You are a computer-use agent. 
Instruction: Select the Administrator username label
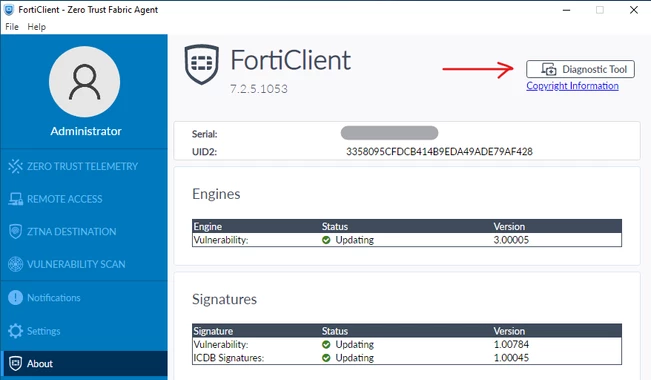pos(86,131)
